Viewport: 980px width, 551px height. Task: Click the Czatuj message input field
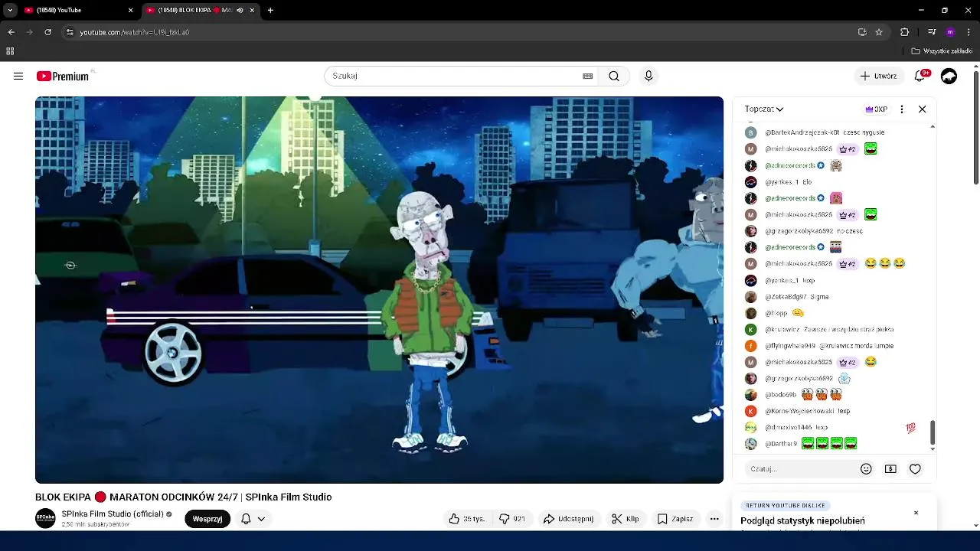coord(799,468)
